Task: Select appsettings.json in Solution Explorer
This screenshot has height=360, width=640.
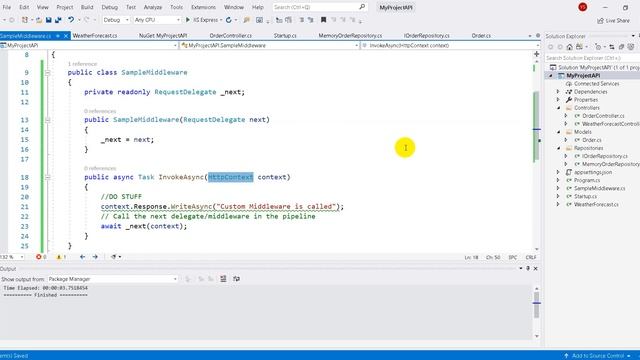Action: (x=593, y=172)
